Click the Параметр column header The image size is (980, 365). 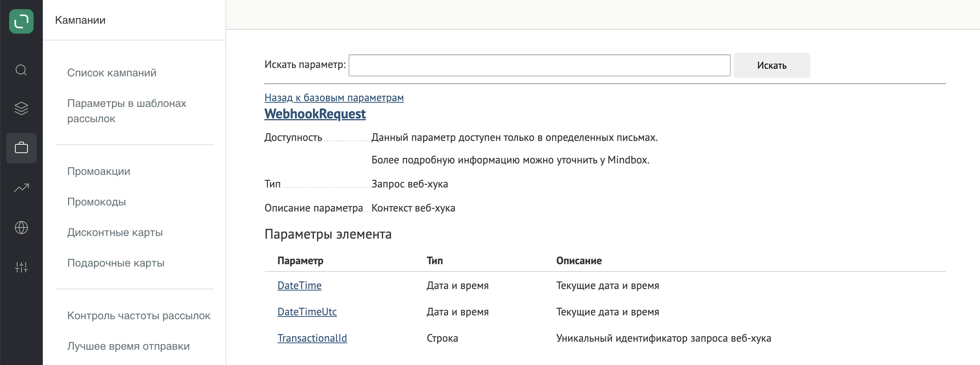(x=300, y=261)
